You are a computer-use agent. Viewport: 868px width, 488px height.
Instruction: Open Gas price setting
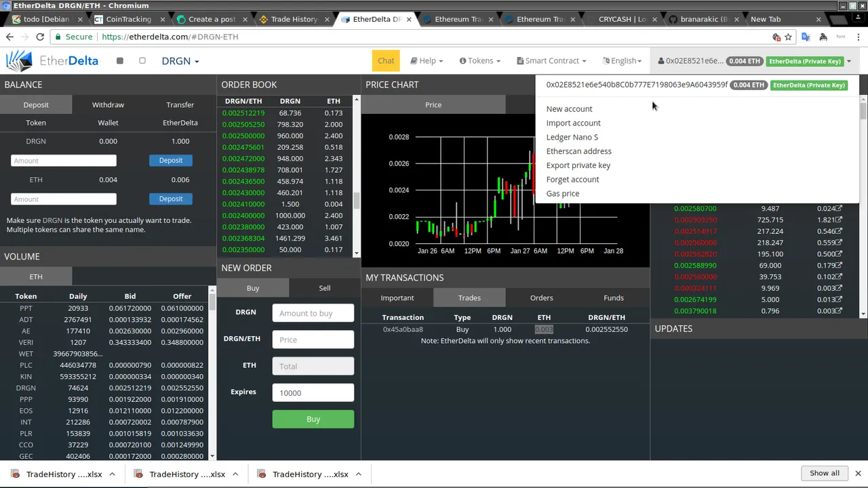(x=562, y=194)
